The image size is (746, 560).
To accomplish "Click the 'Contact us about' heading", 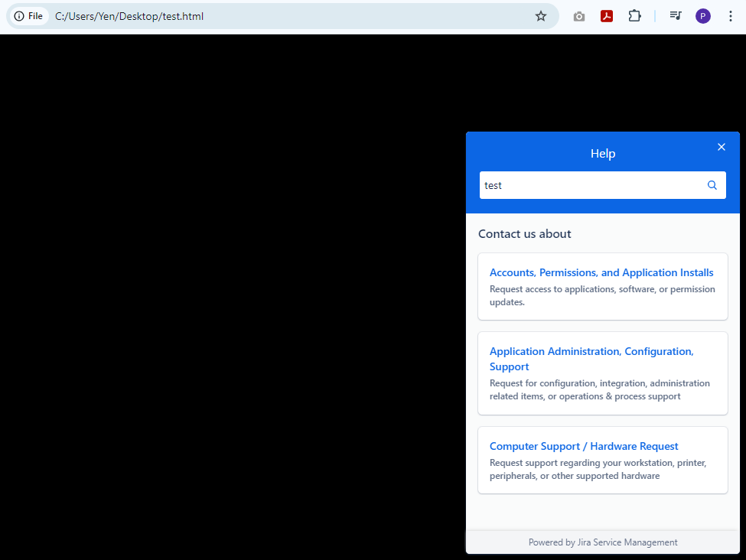I will coord(524,233).
